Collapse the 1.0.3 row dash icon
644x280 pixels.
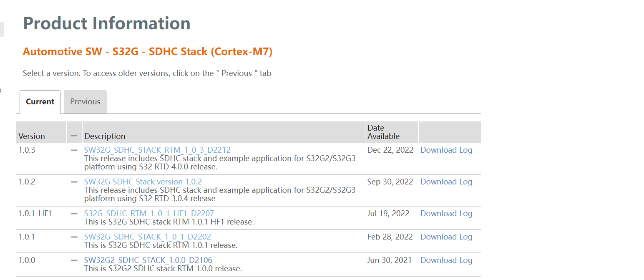74,150
